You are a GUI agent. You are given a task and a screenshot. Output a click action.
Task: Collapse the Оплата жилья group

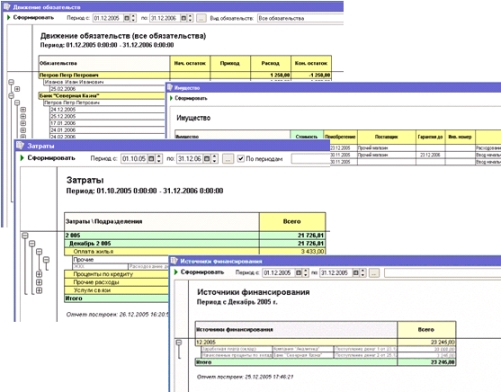pos(39,252)
